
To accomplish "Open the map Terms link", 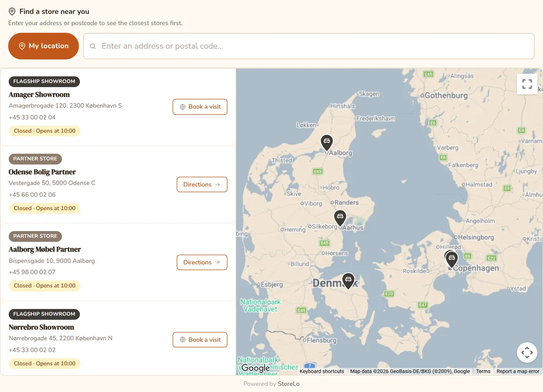I will tap(483, 371).
